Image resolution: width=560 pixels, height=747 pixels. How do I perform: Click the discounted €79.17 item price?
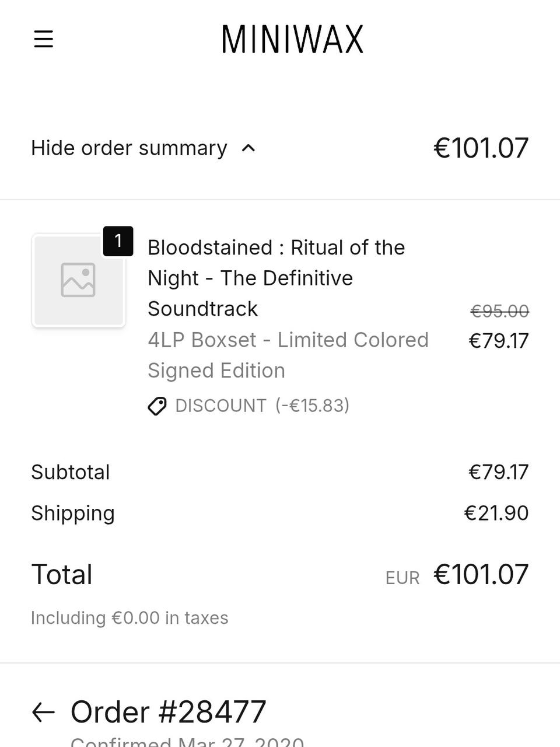click(x=498, y=341)
